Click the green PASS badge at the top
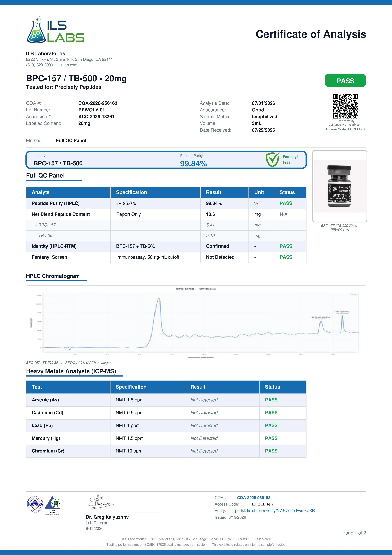392x555 pixels. coord(345,81)
